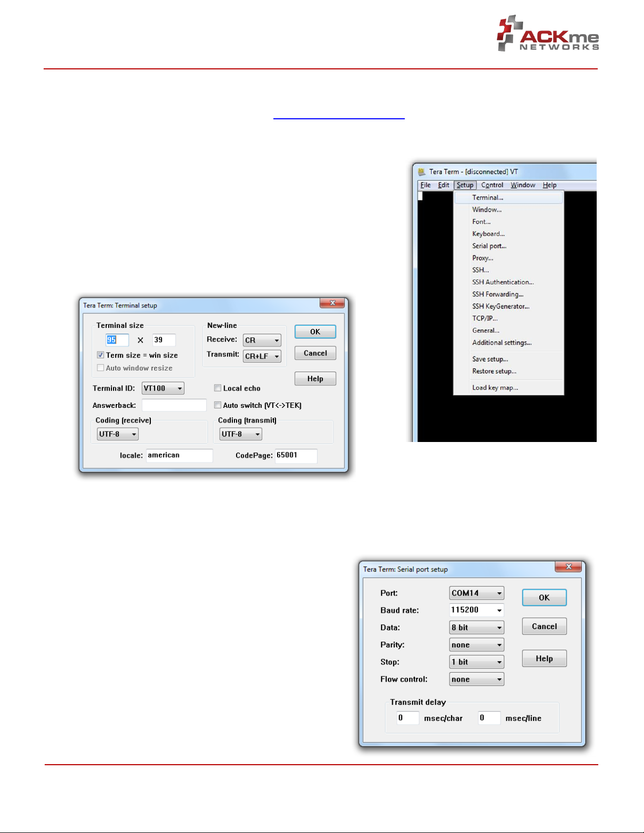Choose Window... from the Setup menu
Image resolution: width=644 pixels, height=833 pixels.
tap(508, 210)
